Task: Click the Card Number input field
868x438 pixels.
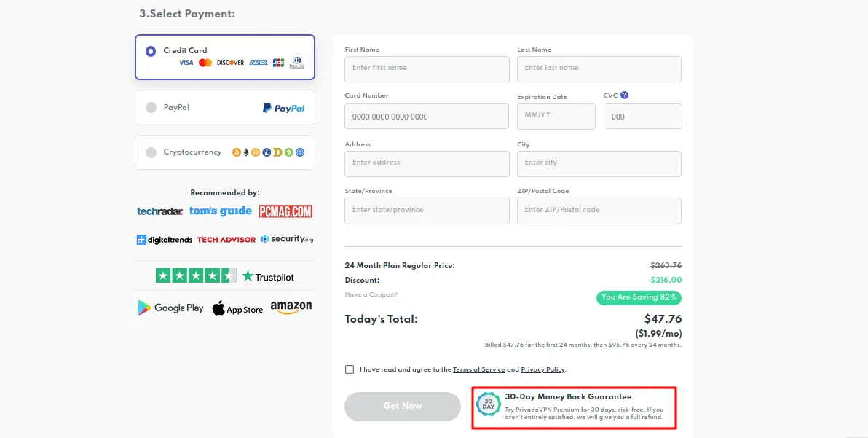Action: tap(427, 117)
